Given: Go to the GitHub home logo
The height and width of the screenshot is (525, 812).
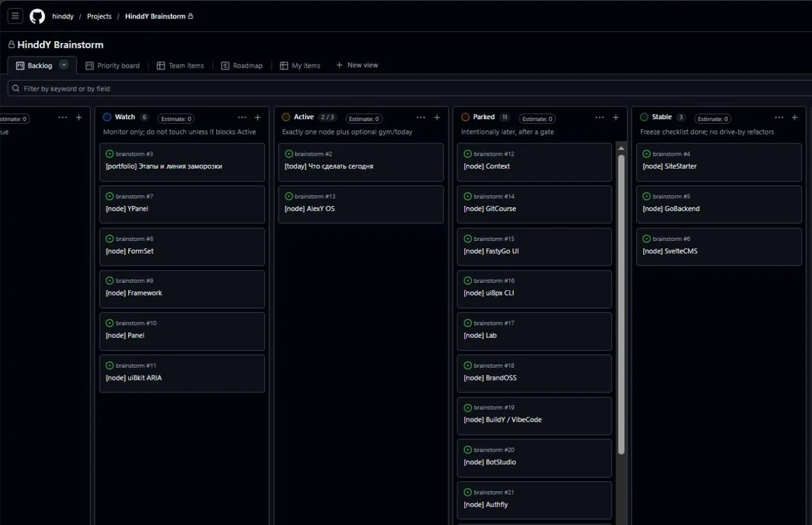Looking at the screenshot, I should pyautogui.click(x=37, y=16).
